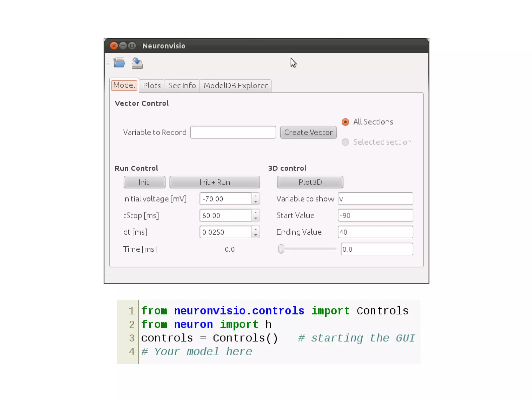Open the ModelDB Explorer tab
Image resolution: width=532 pixels, height=399 pixels.
(235, 86)
